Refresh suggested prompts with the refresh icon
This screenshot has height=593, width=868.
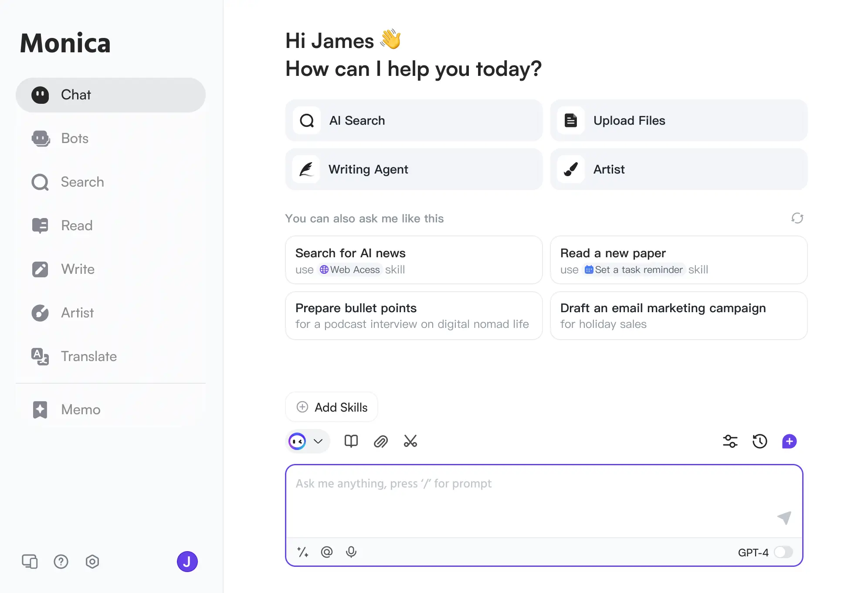pos(797,218)
